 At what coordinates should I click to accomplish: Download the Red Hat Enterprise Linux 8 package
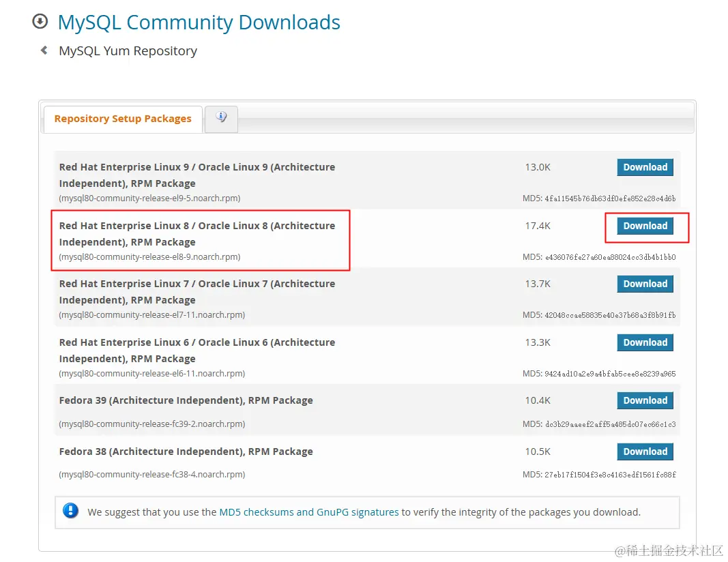(x=645, y=226)
